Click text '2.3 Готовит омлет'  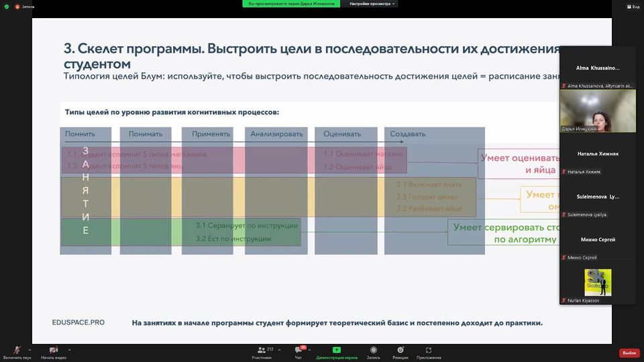point(427,197)
